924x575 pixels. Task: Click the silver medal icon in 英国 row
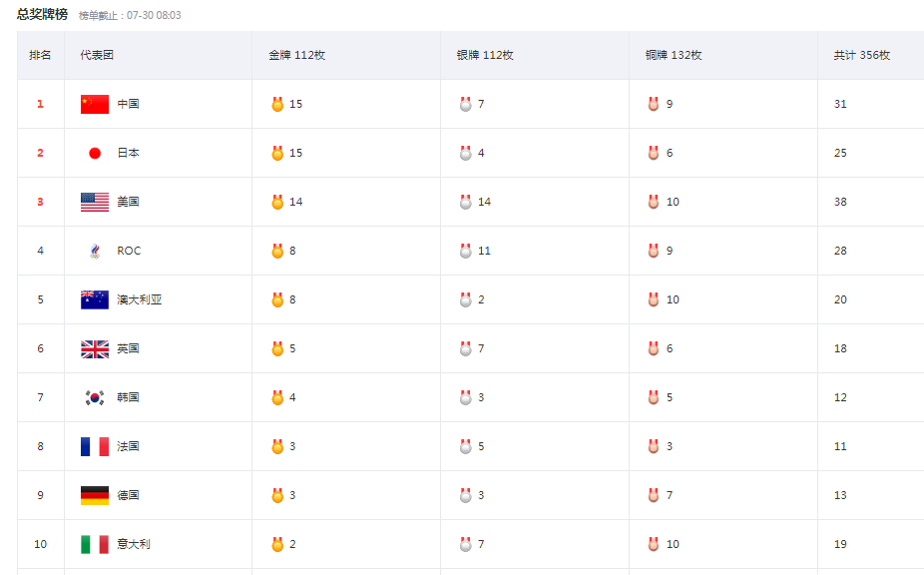pyautogui.click(x=466, y=349)
